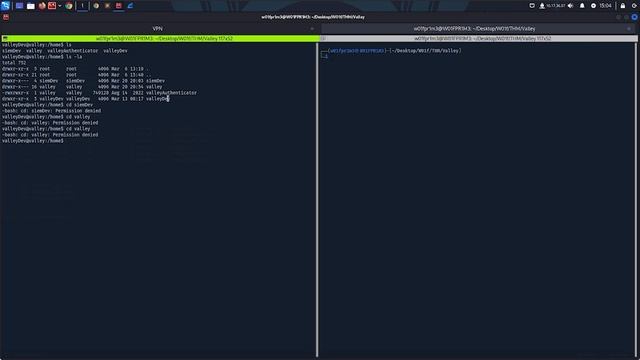Click the valleyAuthenticator entry in ls -la output

tap(171, 93)
